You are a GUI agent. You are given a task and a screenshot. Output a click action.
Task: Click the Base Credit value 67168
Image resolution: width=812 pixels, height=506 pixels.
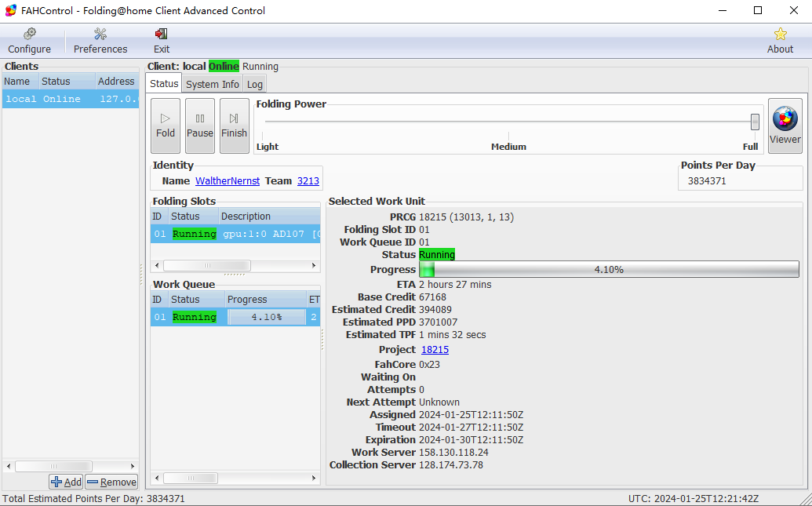[x=432, y=297]
